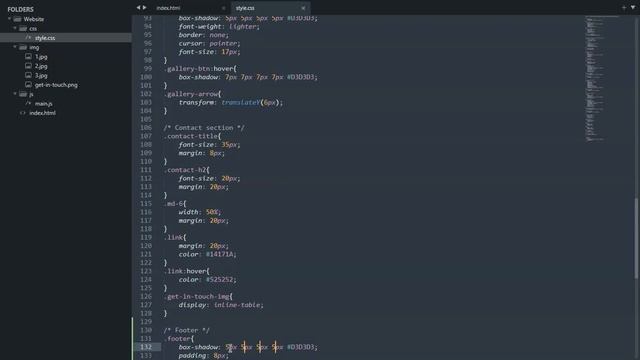Close the style.css tab

coord(303,8)
